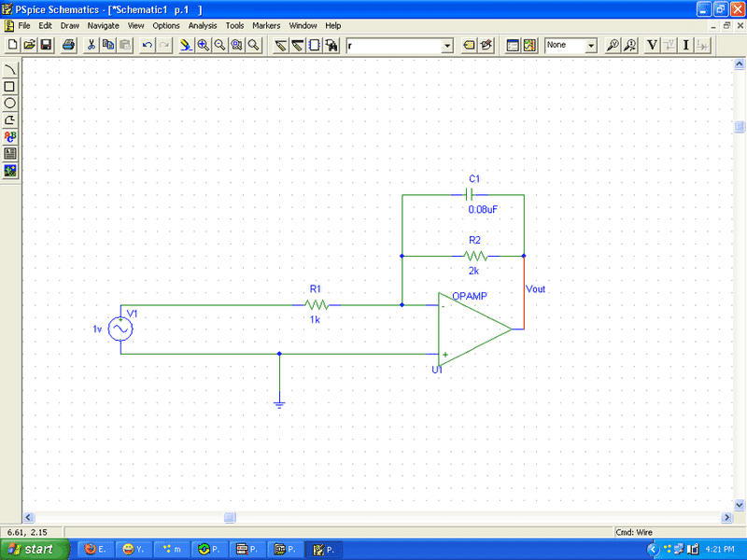Select the Draw Arc tool
The height and width of the screenshot is (560, 747).
click(x=10, y=70)
